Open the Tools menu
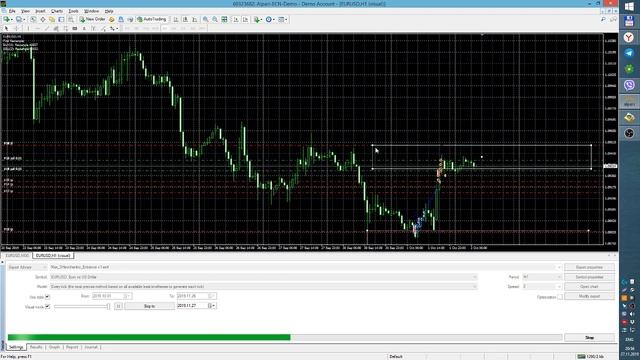Screen dimensions: 640x360 [73, 11]
